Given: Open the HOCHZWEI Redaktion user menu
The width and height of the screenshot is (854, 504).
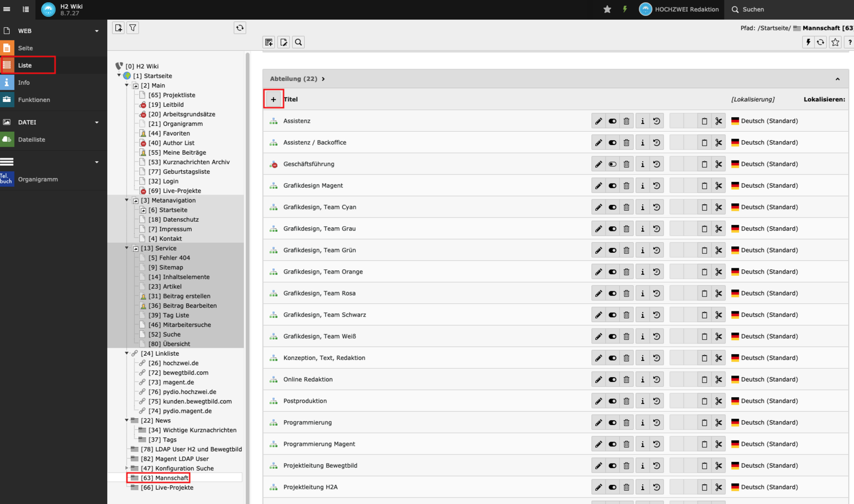Looking at the screenshot, I should tap(679, 9).
